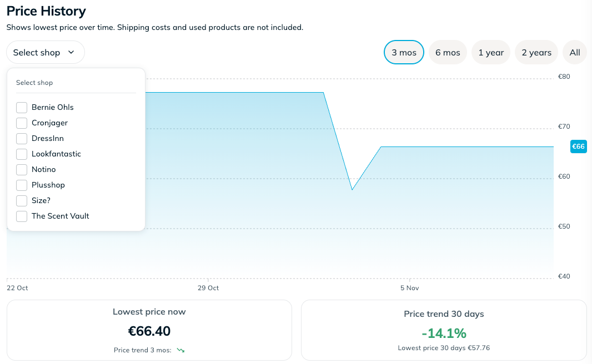Select the 1 year time range
592x364 pixels.
[491, 52]
